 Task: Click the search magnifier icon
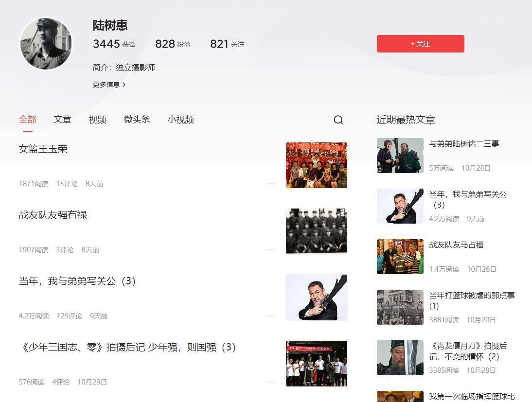click(x=338, y=120)
